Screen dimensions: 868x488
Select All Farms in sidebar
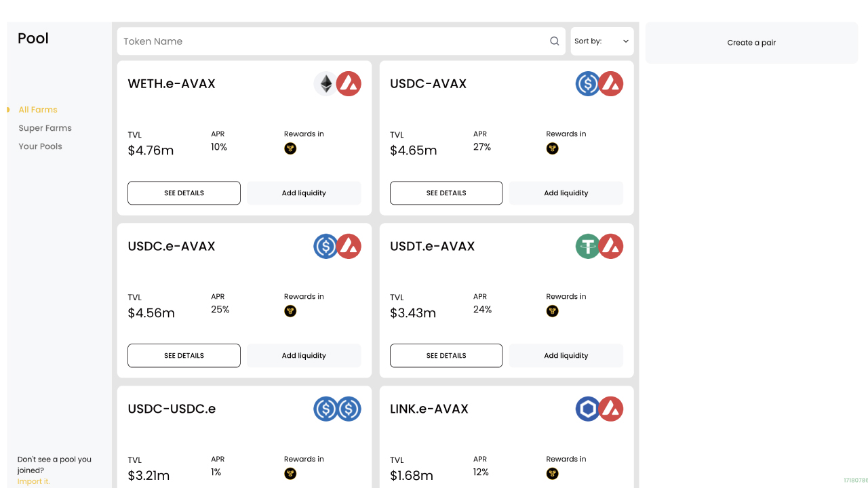[x=38, y=110]
